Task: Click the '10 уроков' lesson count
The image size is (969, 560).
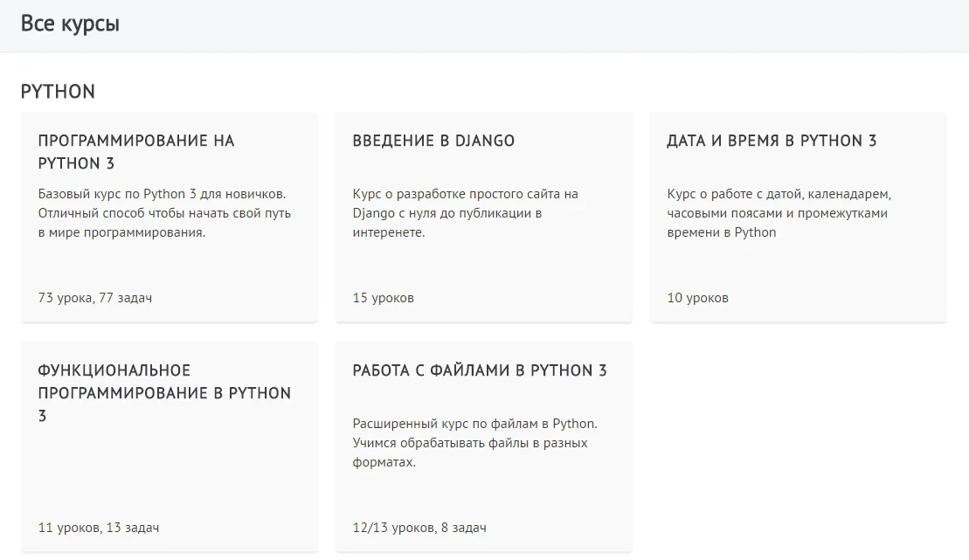Action: 697,298
